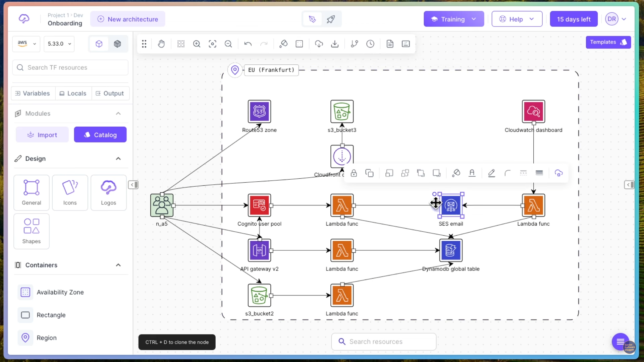
Task: Select the Dynamodb global table node
Action: (451, 250)
